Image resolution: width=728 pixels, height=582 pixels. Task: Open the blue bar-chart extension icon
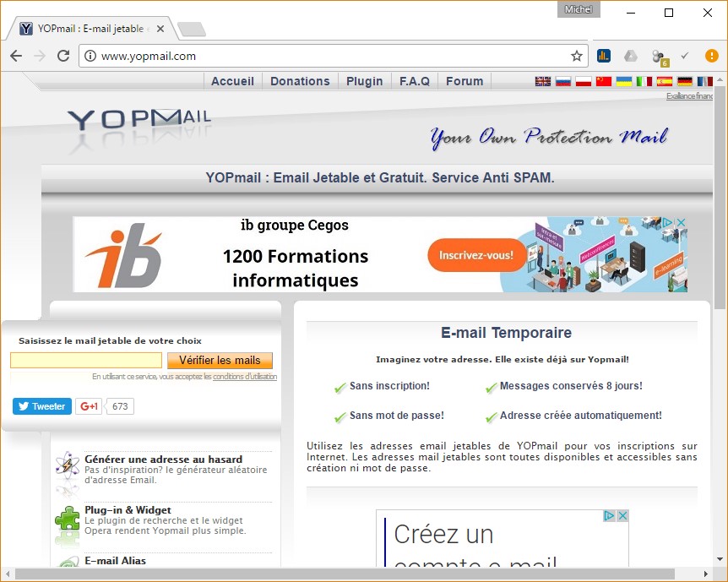click(x=604, y=57)
